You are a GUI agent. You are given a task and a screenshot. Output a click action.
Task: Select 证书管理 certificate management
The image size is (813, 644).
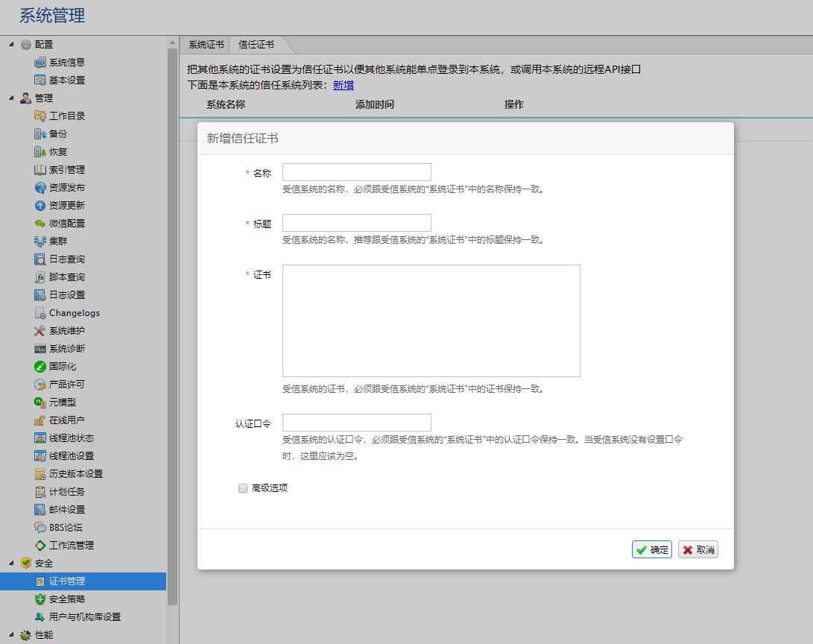pos(68,581)
